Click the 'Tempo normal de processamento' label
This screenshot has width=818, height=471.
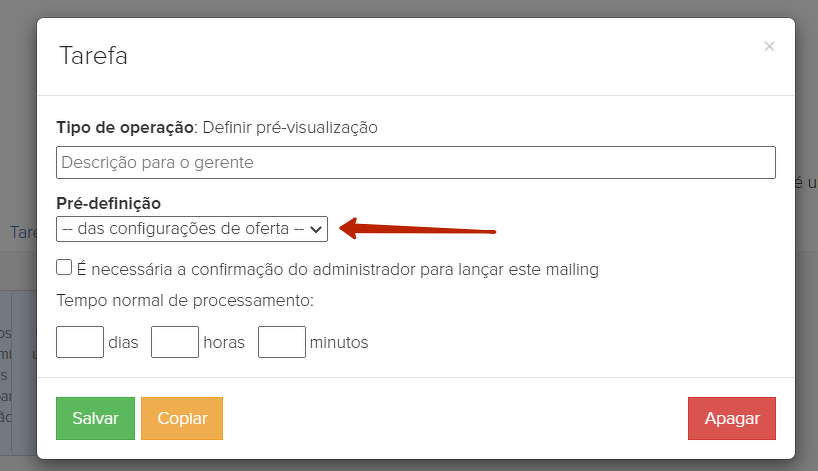coord(185,300)
